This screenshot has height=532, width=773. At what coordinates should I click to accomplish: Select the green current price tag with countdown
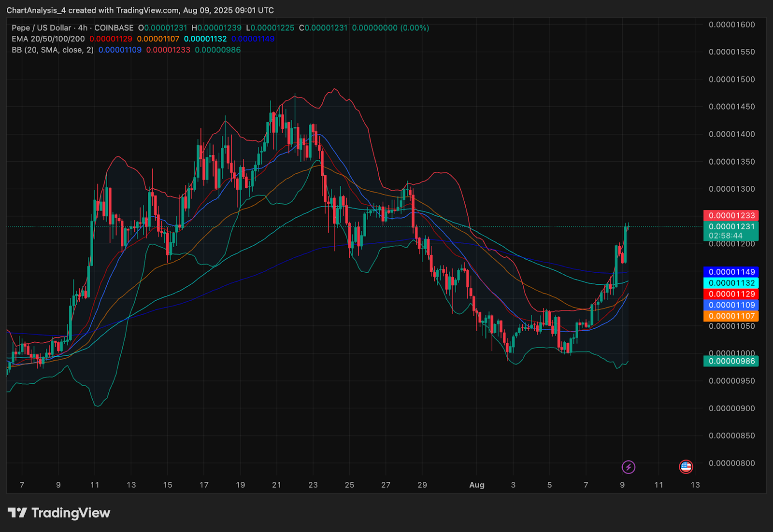(x=731, y=231)
